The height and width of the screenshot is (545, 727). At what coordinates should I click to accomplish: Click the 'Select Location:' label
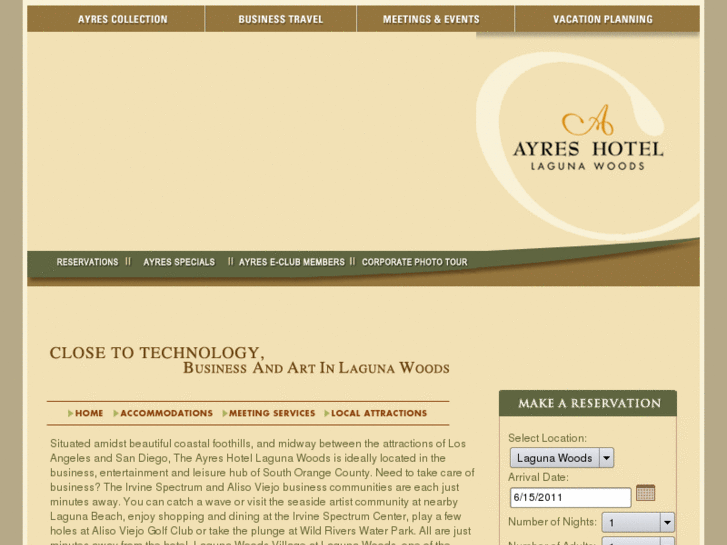click(x=547, y=438)
